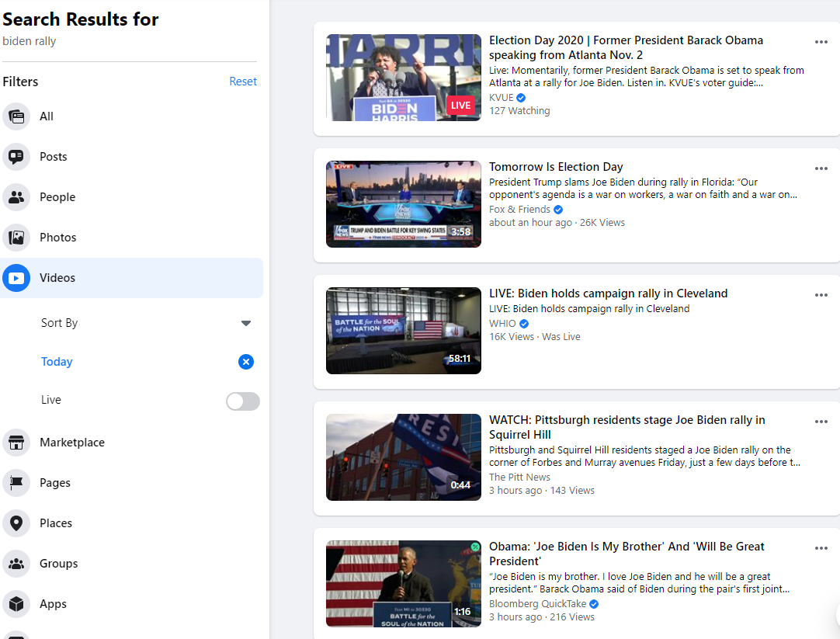Open options menu for KVUE Election Day video

[821, 42]
